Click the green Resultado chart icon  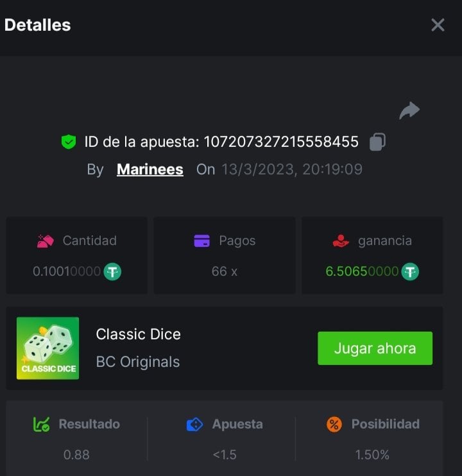[42, 424]
